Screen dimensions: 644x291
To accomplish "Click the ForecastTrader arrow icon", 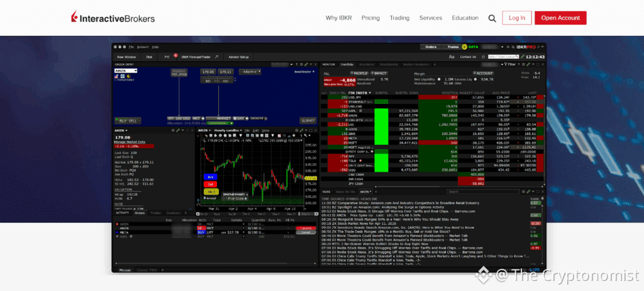I will click(x=216, y=57).
